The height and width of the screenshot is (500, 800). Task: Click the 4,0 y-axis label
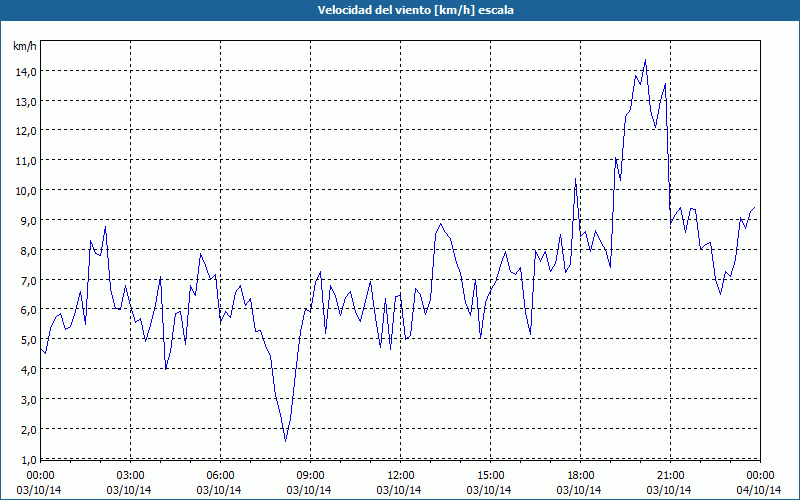pyautogui.click(x=28, y=370)
